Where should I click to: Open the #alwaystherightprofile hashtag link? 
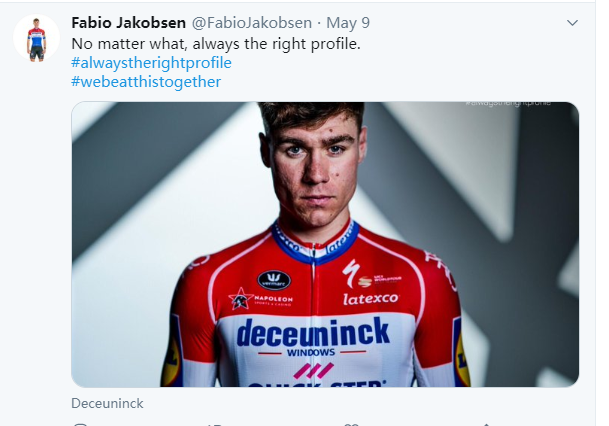click(x=151, y=63)
